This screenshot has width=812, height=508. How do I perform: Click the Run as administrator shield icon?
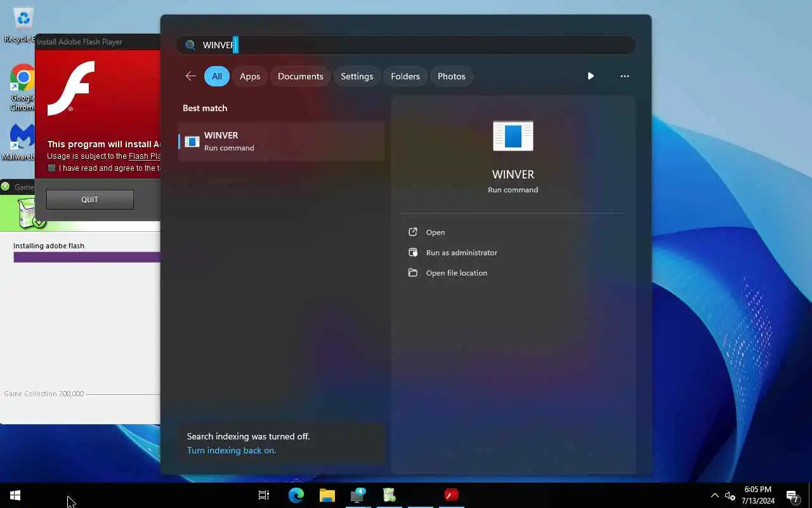click(413, 253)
